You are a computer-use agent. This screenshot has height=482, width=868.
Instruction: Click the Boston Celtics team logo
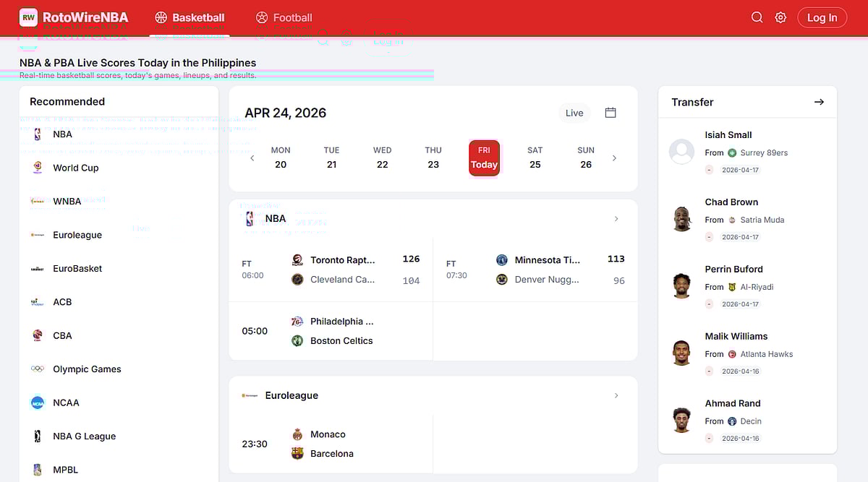297,340
